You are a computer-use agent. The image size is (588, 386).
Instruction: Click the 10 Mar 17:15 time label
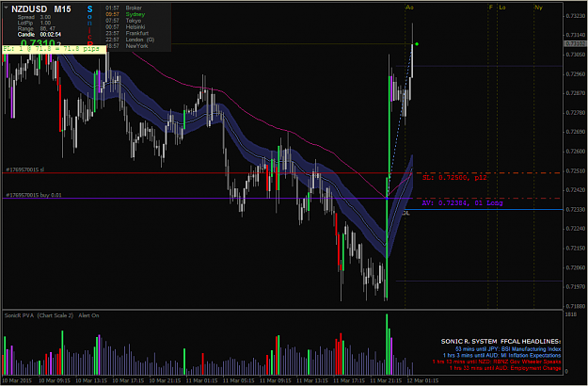click(x=128, y=380)
